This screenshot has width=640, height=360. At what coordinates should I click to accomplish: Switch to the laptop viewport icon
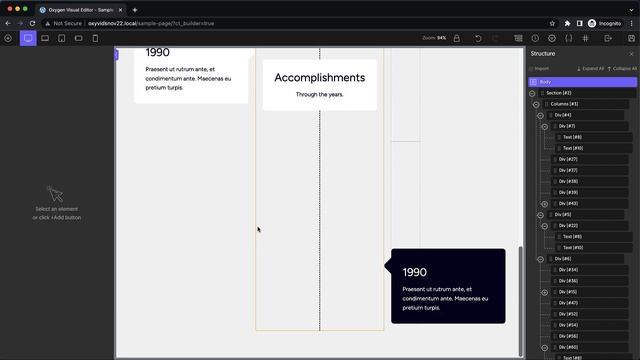[x=45, y=38]
